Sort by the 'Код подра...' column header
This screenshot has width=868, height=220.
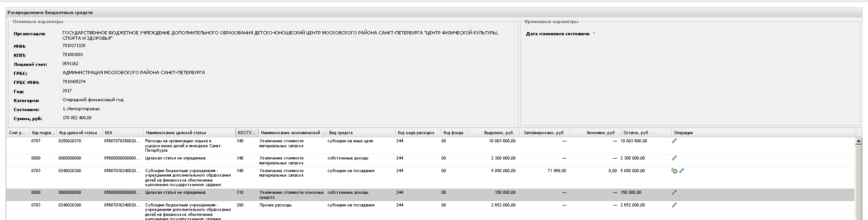coord(42,133)
